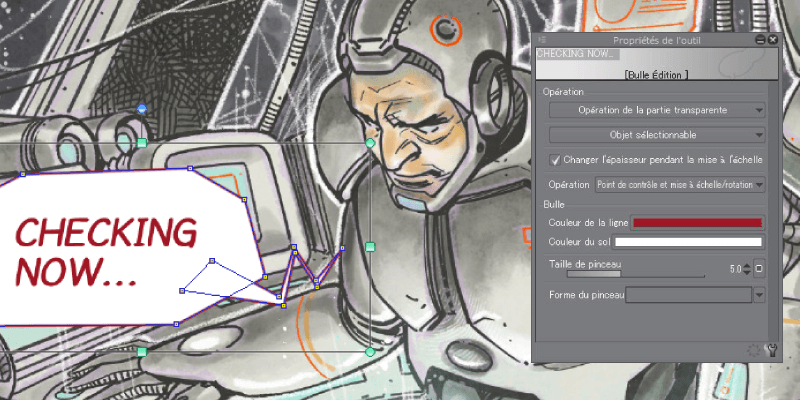800x400 pixels.
Task: Click the brush size dynamics button
Action: coord(759,268)
